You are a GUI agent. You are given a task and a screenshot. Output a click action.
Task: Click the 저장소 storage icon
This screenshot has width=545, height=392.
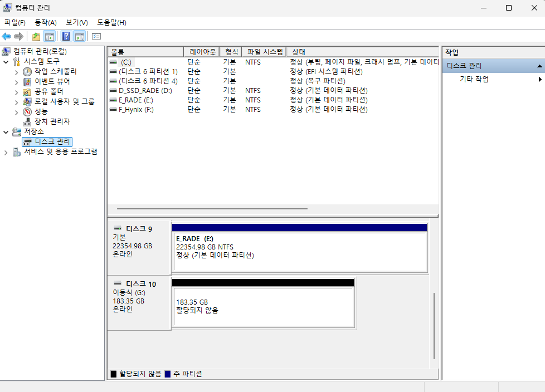[x=16, y=132]
